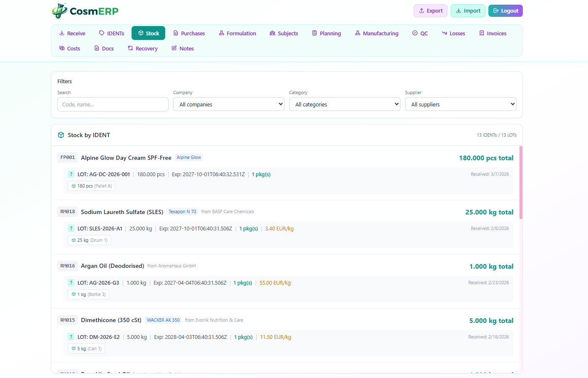Select the QC checkmark icon
The image size is (588, 378).
coord(414,33)
